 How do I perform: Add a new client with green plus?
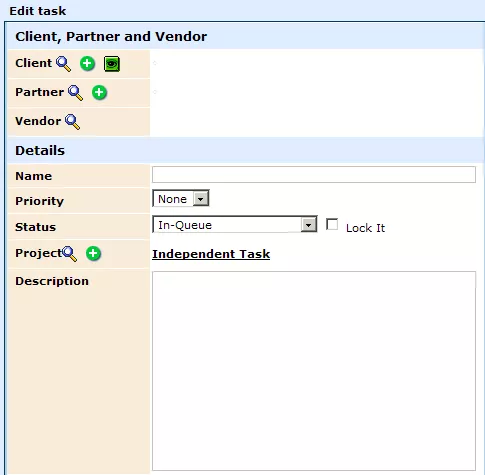click(87, 63)
